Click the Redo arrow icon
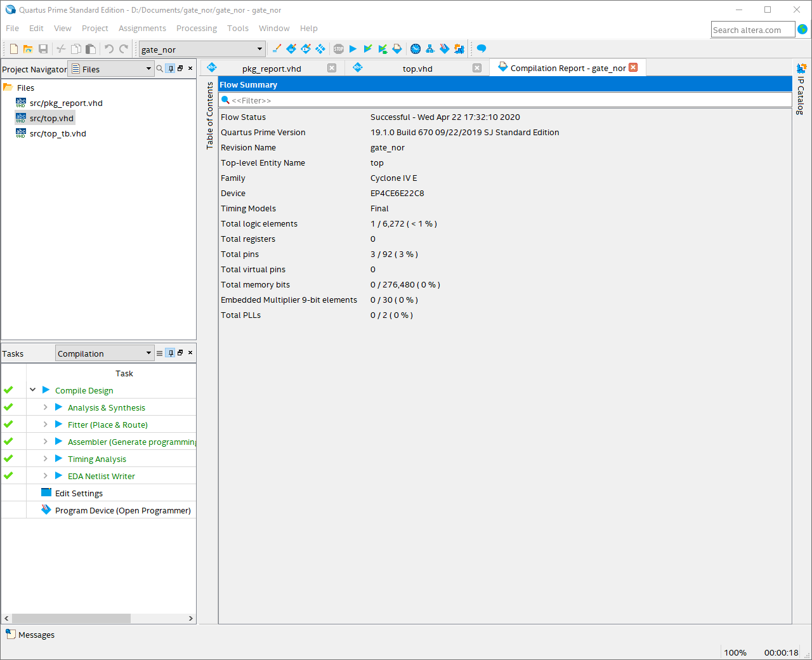This screenshot has height=660, width=812. point(124,49)
